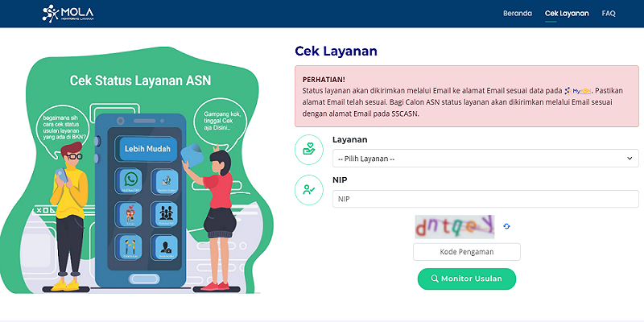Refresh the captcha security code
The height and width of the screenshot is (322, 644).
507,226
